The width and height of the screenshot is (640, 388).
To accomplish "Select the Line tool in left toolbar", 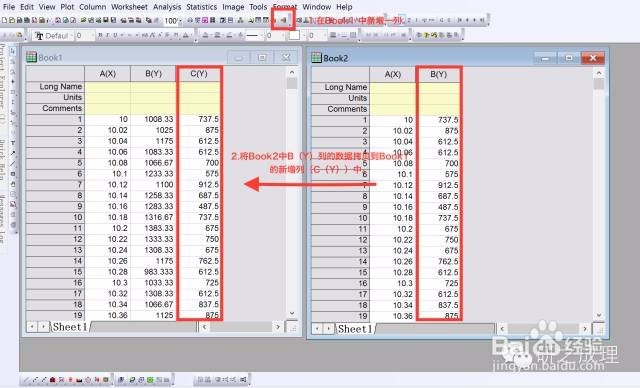I will click(13, 164).
